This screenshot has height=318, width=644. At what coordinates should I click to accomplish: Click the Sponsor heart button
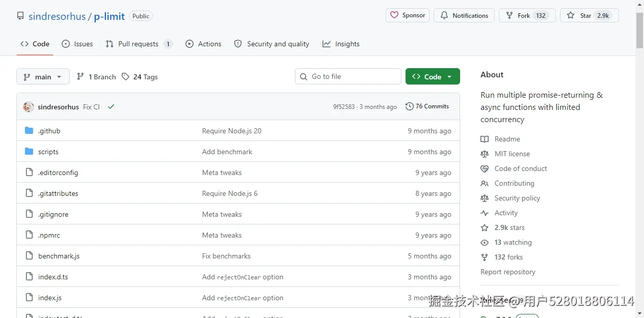[408, 15]
